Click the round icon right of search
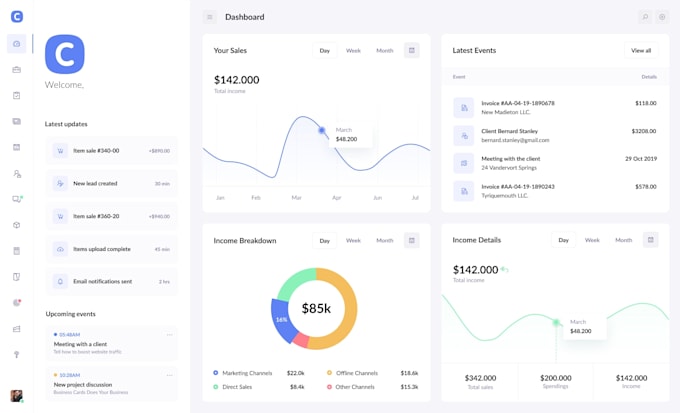Screen dimensions: 680x413 [662, 17]
